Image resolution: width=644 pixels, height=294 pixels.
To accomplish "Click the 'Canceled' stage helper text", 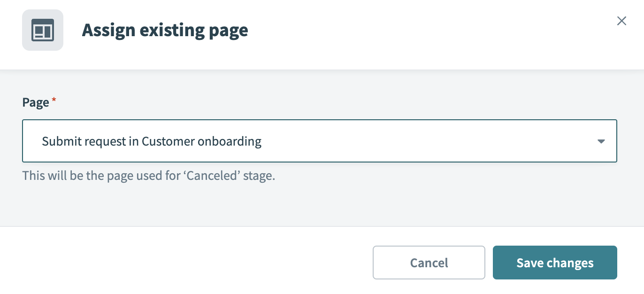I will point(148,175).
